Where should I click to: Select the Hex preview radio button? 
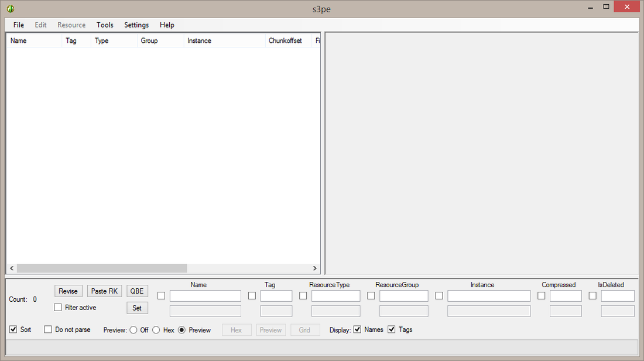click(x=156, y=330)
